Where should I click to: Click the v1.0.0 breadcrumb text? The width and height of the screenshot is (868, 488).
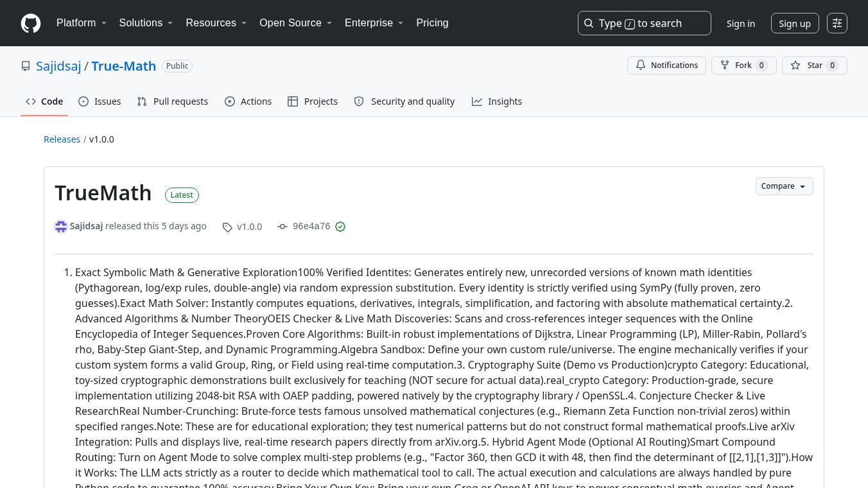pyautogui.click(x=101, y=139)
